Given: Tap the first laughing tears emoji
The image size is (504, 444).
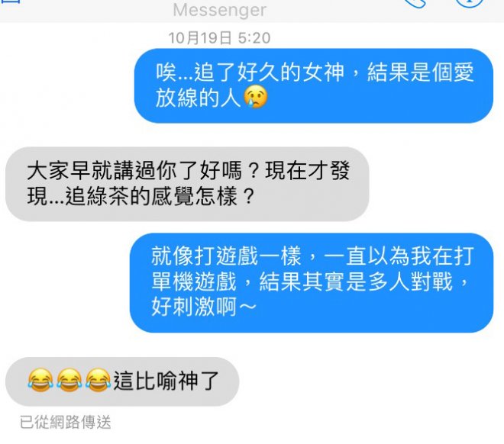Looking at the screenshot, I should [40, 380].
